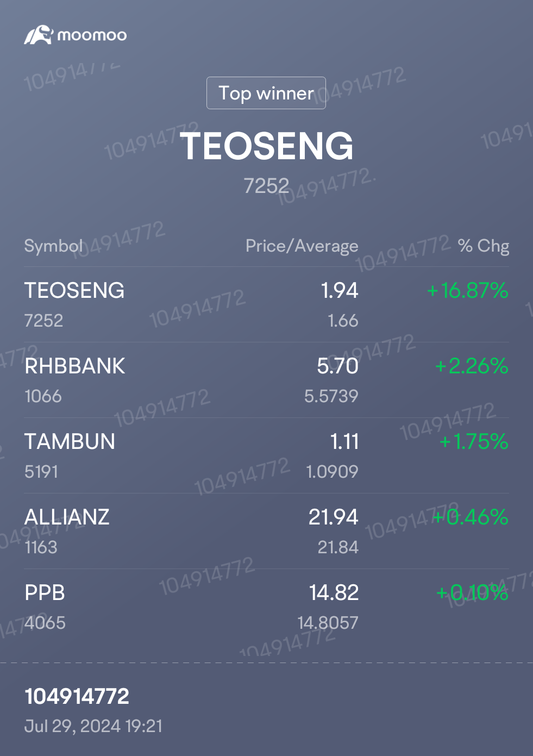Open the TAMBUN stock row
This screenshot has width=533, height=756.
pos(266,455)
